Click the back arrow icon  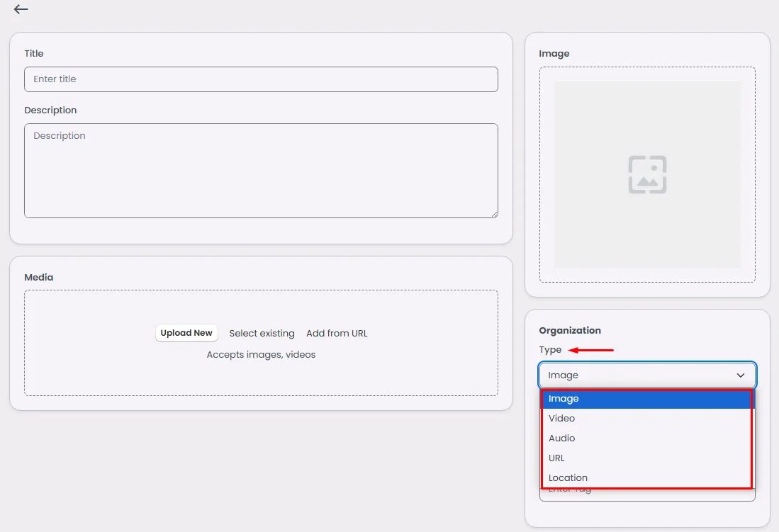coord(21,9)
